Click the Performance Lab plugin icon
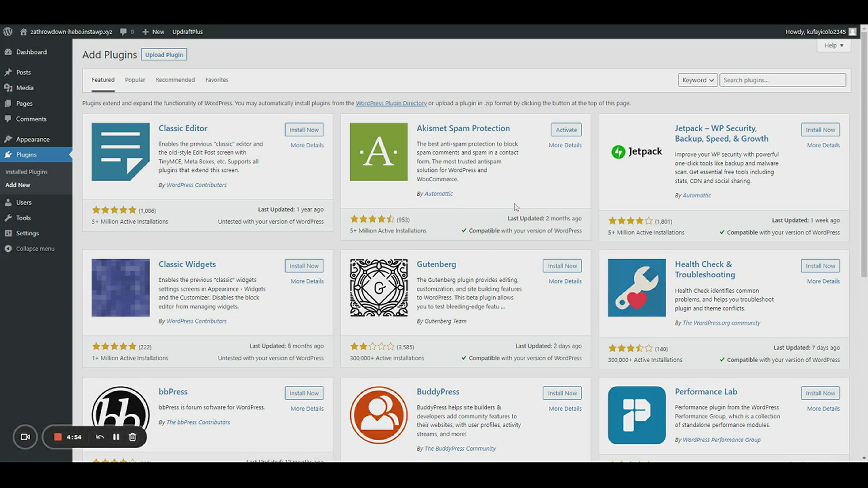868x488 pixels. tap(637, 415)
